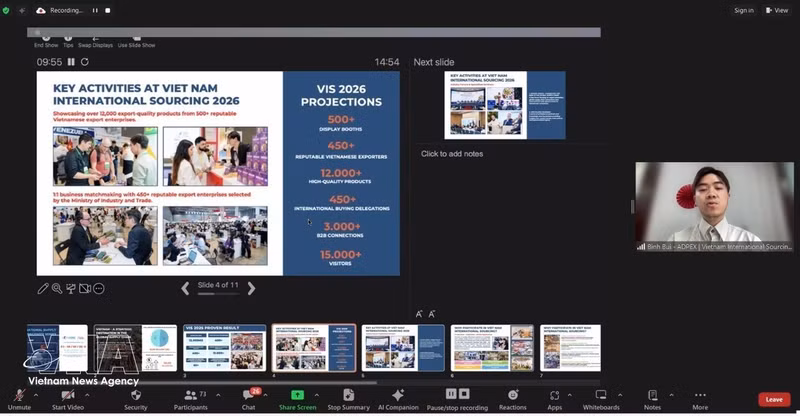This screenshot has height=420, width=800.
Task: Open Notes in Zoom toolbar
Action: 652,400
